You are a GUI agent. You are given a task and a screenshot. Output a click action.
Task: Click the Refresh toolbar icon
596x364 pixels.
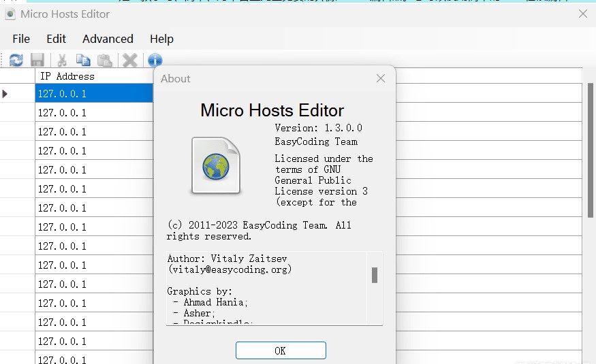click(16, 60)
